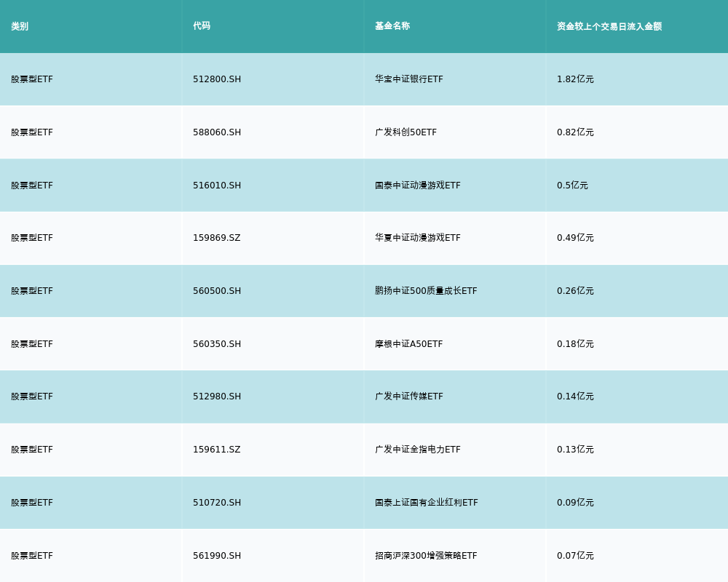The image size is (728, 582).
Task: Click the 代码 column header
Action: [202, 26]
